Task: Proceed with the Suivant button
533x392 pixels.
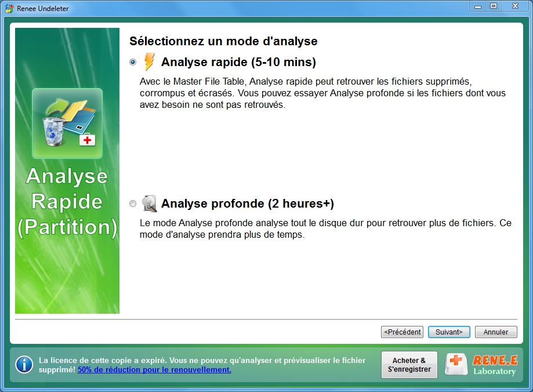Action: 449,332
